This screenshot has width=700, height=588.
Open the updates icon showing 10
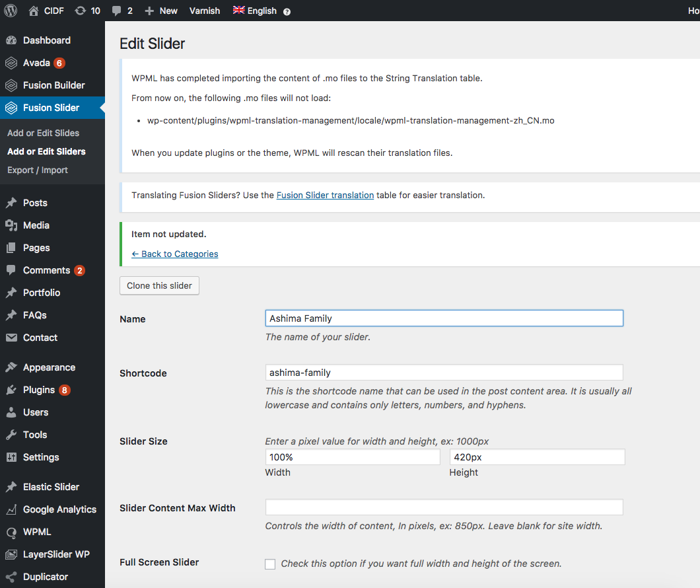81,11
